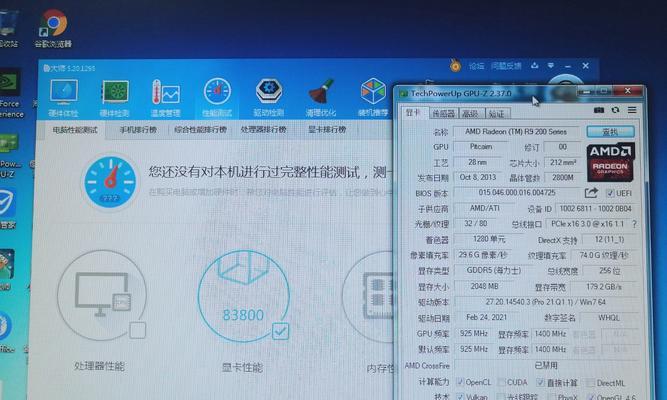The height and width of the screenshot is (400, 667).
Task: Open 谷歌浏览器 Chrome desktop shortcut
Action: (53, 28)
